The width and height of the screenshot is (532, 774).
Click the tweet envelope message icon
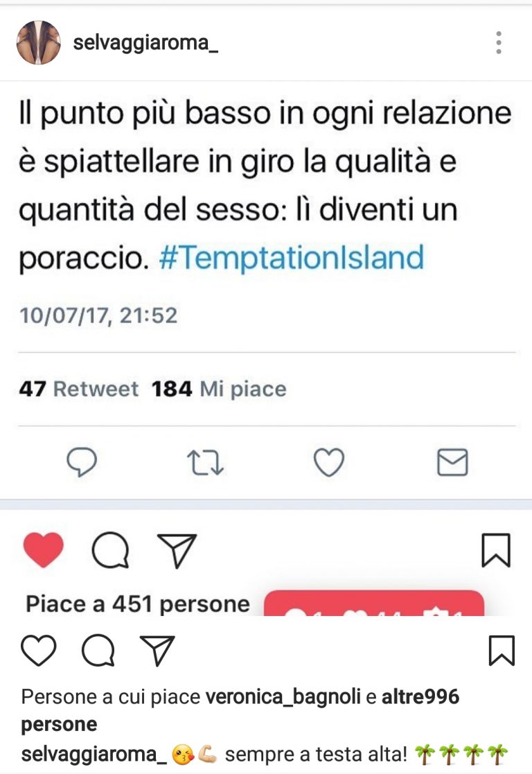point(452,462)
